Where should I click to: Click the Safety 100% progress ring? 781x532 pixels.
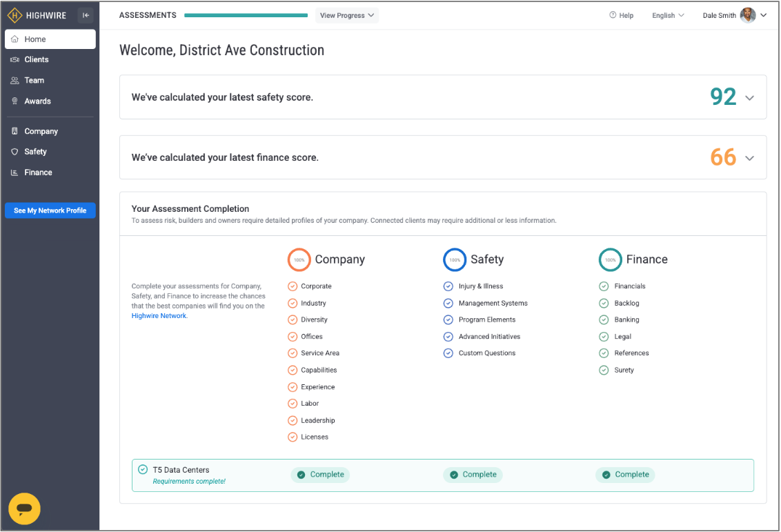[455, 260]
